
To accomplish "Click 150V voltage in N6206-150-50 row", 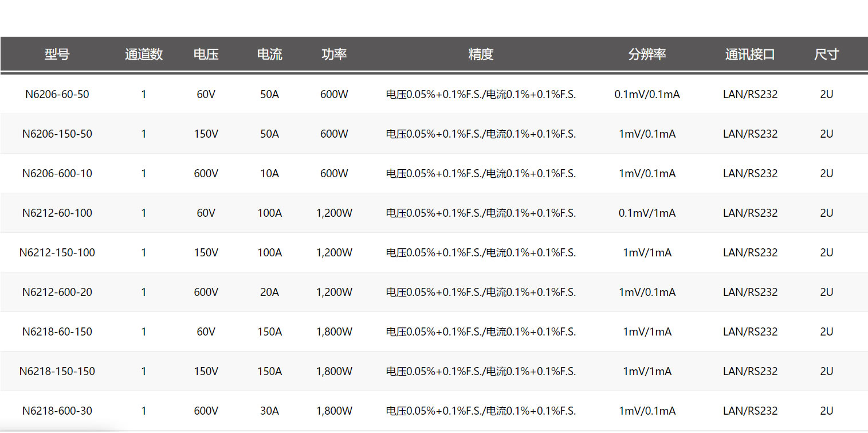I will pyautogui.click(x=206, y=134).
